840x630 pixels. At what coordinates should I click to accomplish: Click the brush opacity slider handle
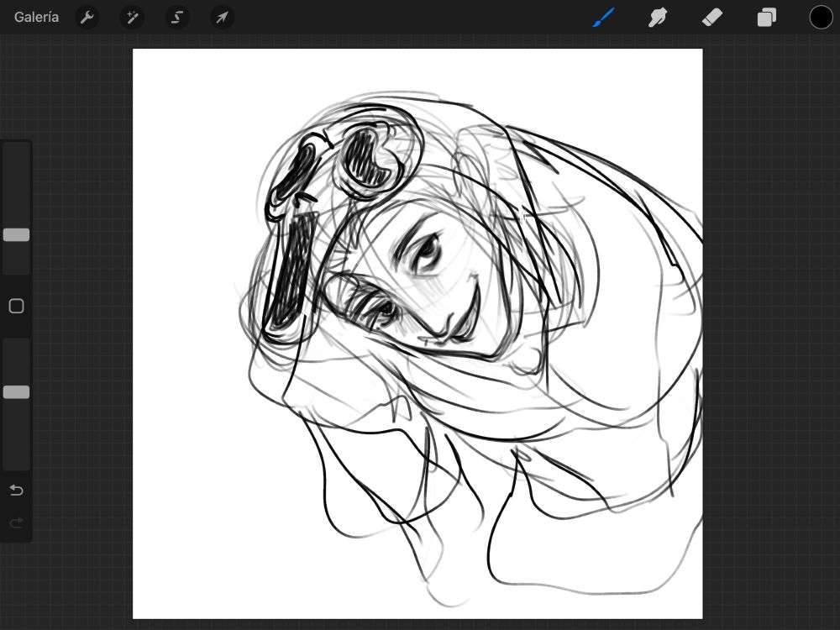pos(17,392)
